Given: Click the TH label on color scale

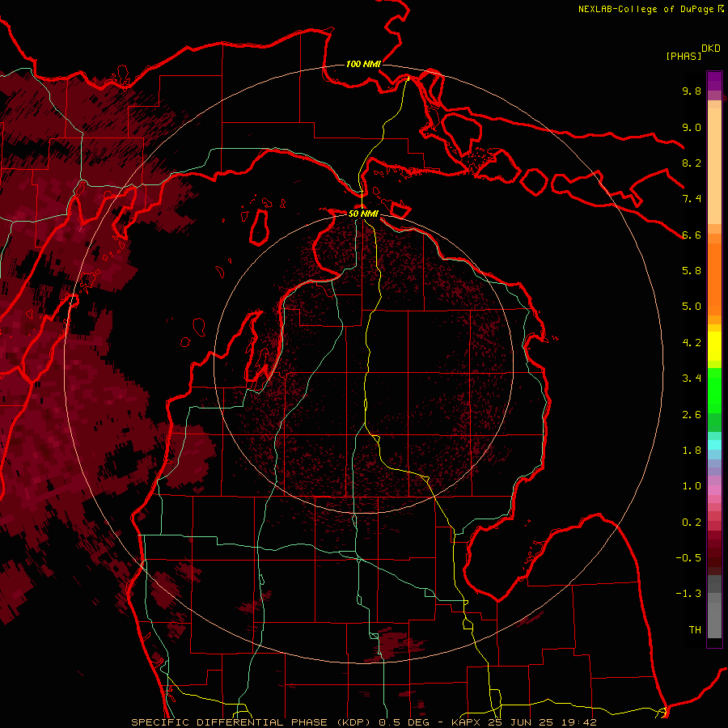Looking at the screenshot, I should pos(695,630).
